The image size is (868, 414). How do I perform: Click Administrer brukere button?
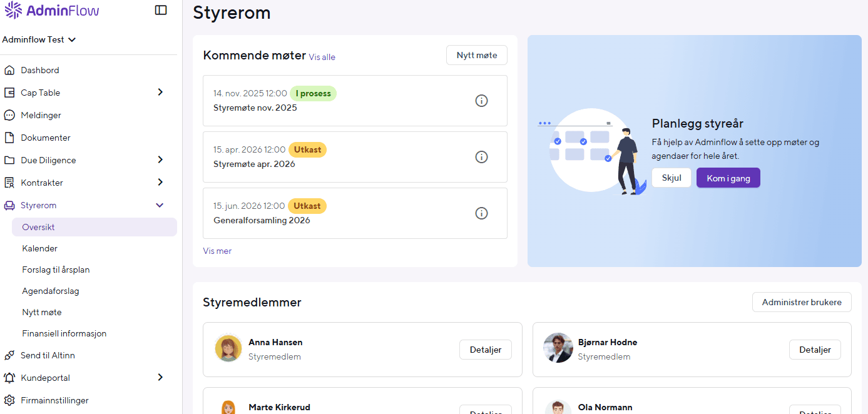coord(802,302)
